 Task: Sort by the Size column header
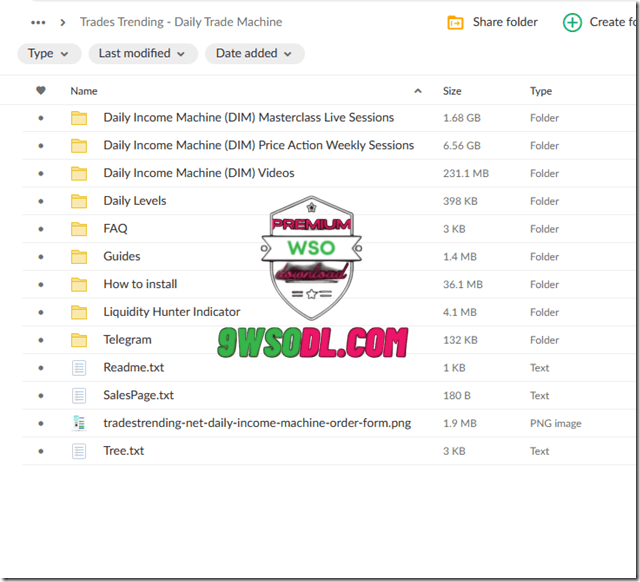[x=452, y=91]
